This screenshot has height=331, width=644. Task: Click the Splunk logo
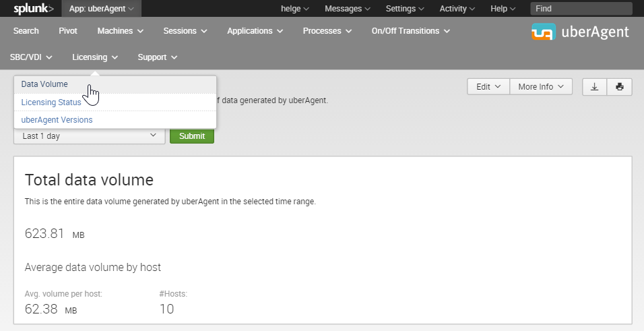tap(33, 9)
